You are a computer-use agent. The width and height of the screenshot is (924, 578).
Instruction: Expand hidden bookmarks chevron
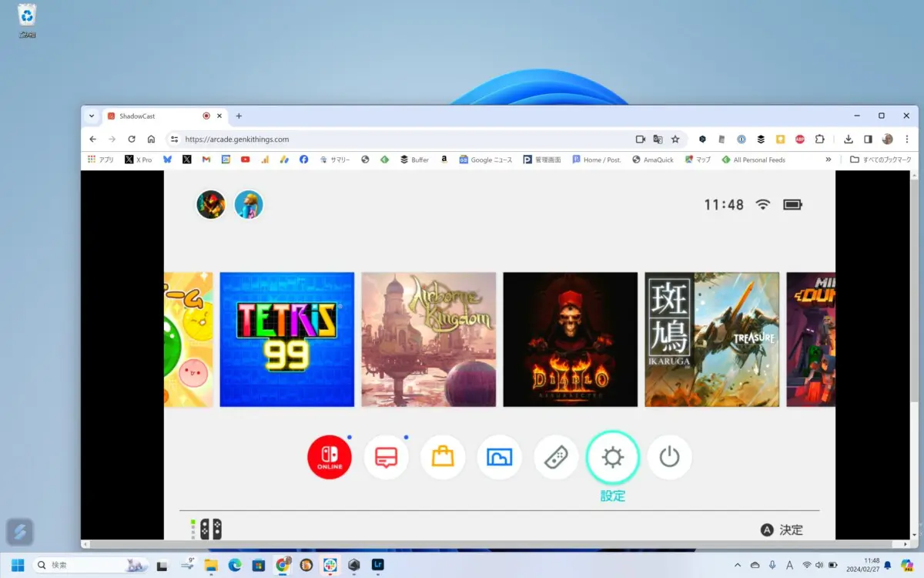[x=829, y=160]
